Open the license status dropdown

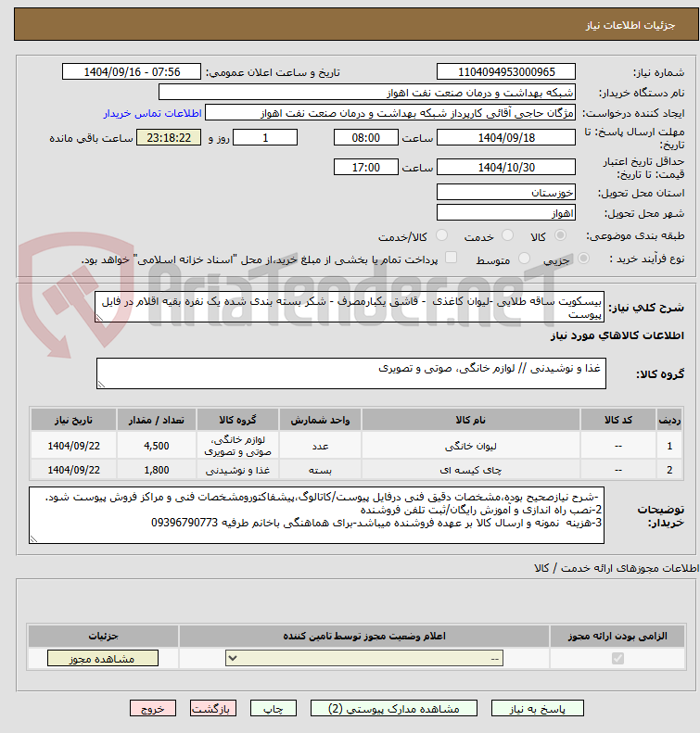(x=364, y=658)
